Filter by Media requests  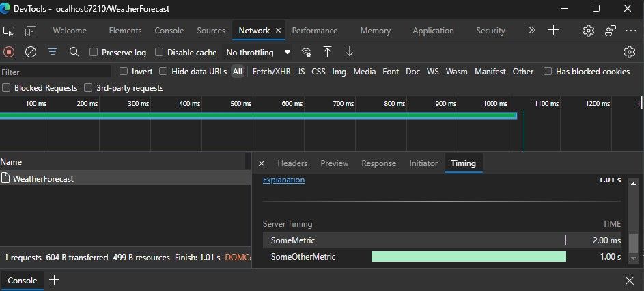tap(364, 72)
